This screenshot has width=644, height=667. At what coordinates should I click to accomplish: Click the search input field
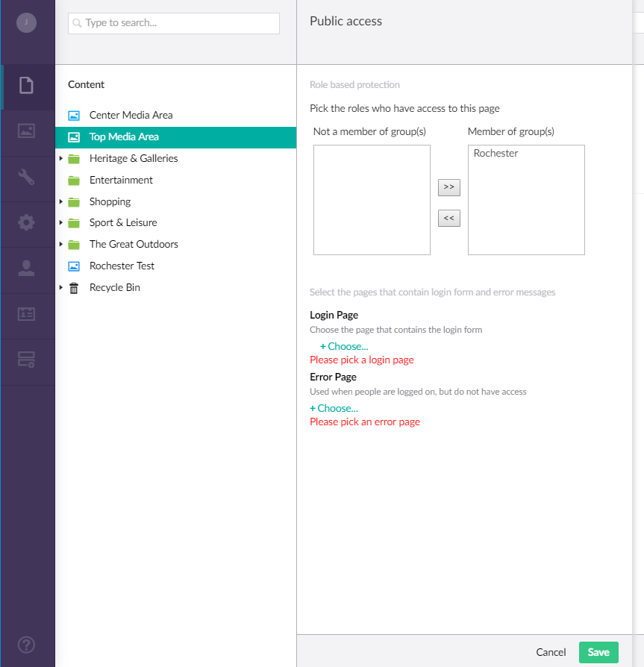[x=173, y=23]
